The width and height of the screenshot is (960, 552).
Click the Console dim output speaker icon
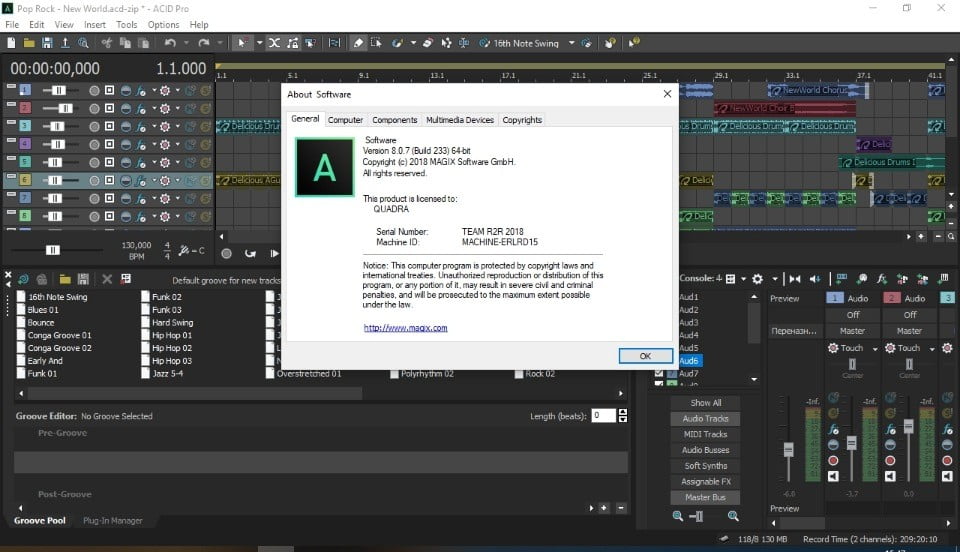pos(815,279)
